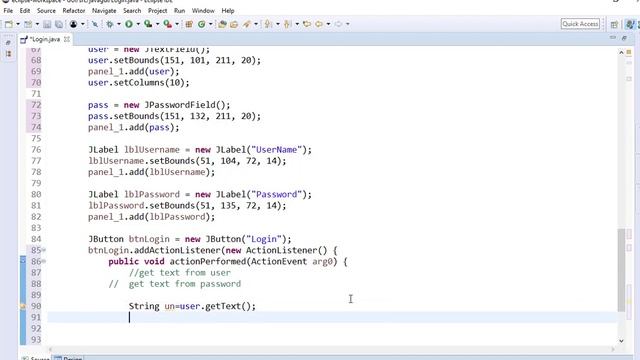
Task: Click the comment "//get text from user"
Action: point(180,273)
